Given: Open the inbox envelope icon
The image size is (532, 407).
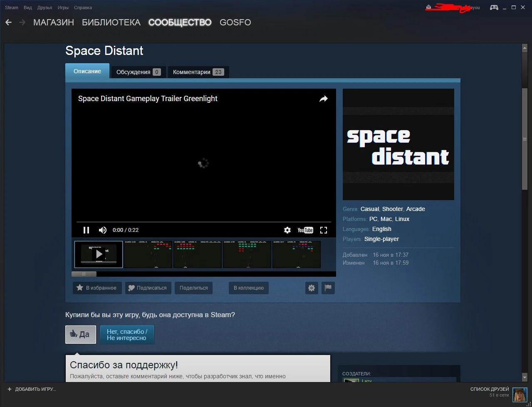Looking at the screenshot, I should tap(429, 7).
